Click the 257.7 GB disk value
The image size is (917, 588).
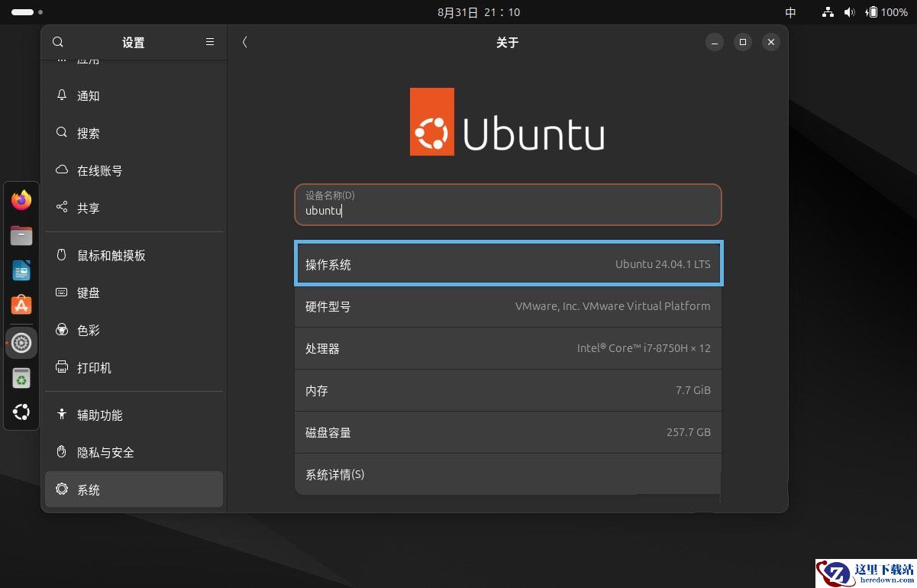point(689,432)
